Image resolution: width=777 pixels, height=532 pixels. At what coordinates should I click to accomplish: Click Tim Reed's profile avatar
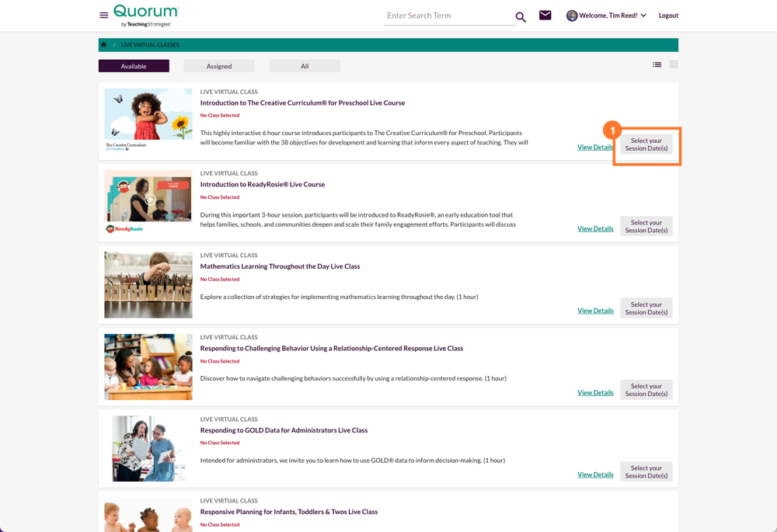point(572,15)
